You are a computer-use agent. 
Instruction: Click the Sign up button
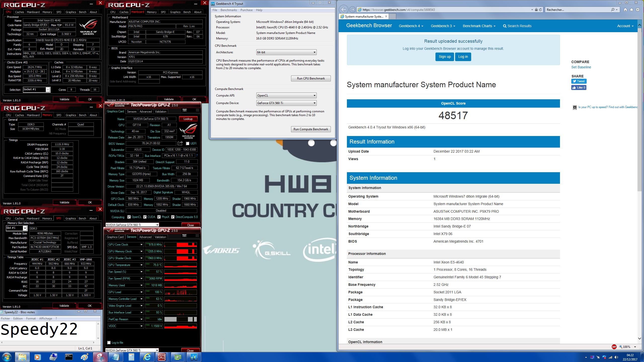coord(445,57)
